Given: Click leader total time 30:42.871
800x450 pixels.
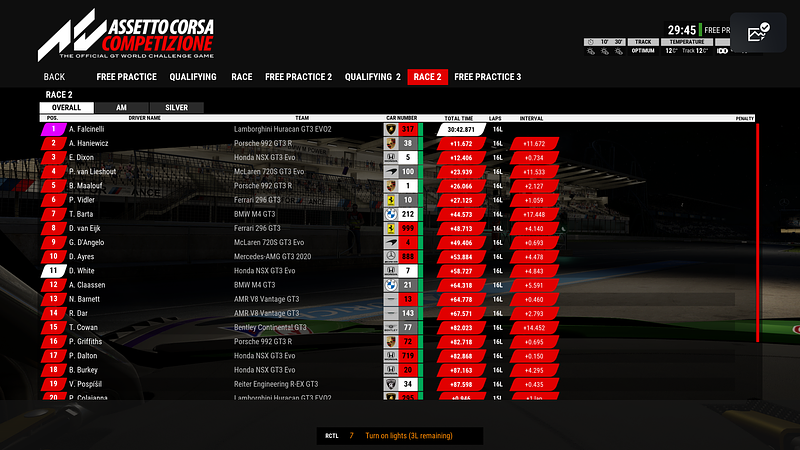Looking at the screenshot, I should (x=461, y=130).
